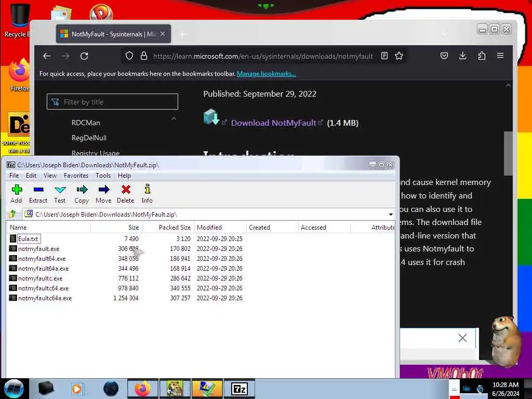The width and height of the screenshot is (532, 399).
Task: Open the View menu in 7-Zip
Action: (50, 176)
